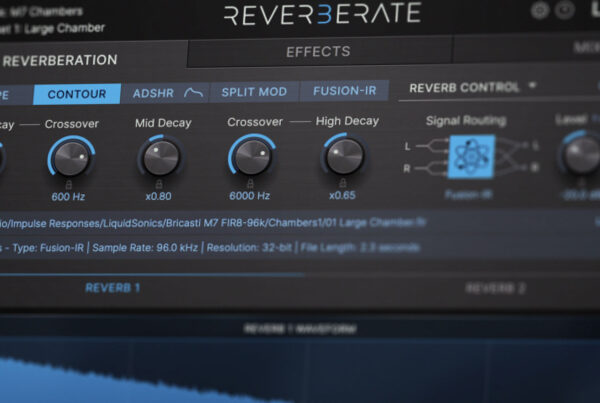Open the Reverb Control dropdown
Image resolution: width=600 pixels, height=403 pixels.
pyautogui.click(x=473, y=88)
